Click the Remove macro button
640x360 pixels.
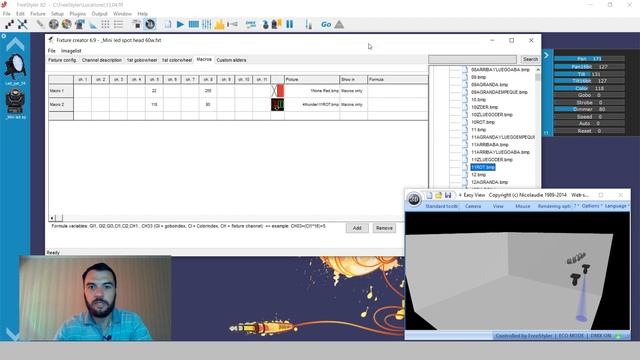pyautogui.click(x=384, y=228)
